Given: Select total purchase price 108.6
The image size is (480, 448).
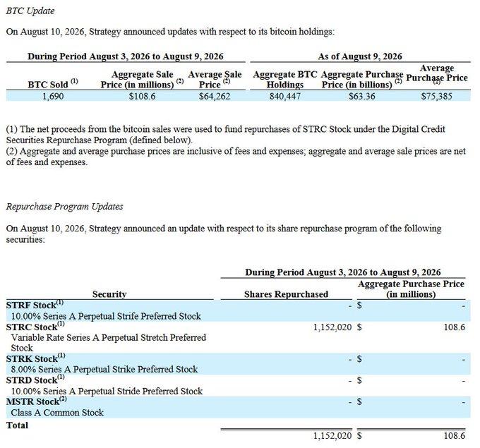Looking at the screenshot, I should point(455,436).
